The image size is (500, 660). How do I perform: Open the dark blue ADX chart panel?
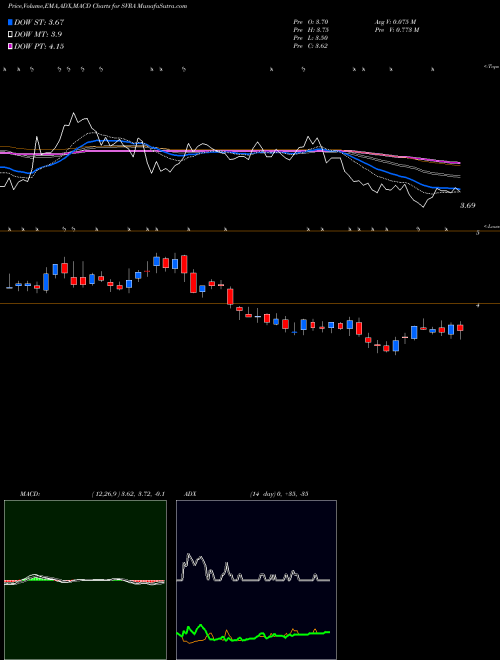[x=256, y=580]
